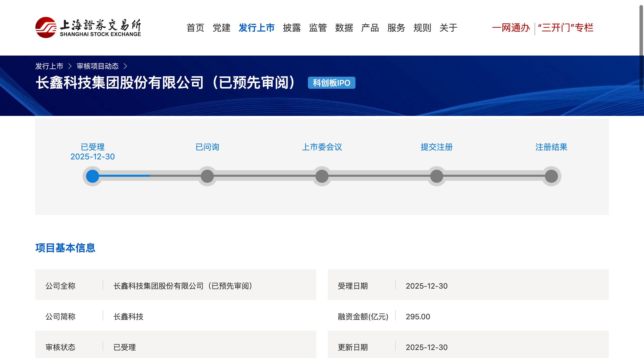
Task: Click the 提交注册 progress node
Action: 437,176
